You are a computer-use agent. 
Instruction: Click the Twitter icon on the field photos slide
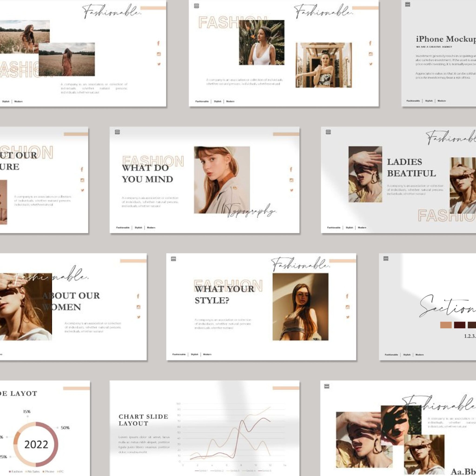click(x=159, y=64)
